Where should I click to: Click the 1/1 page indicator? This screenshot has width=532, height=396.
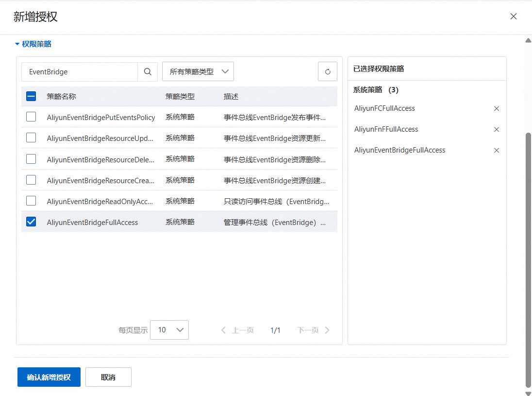click(x=275, y=330)
